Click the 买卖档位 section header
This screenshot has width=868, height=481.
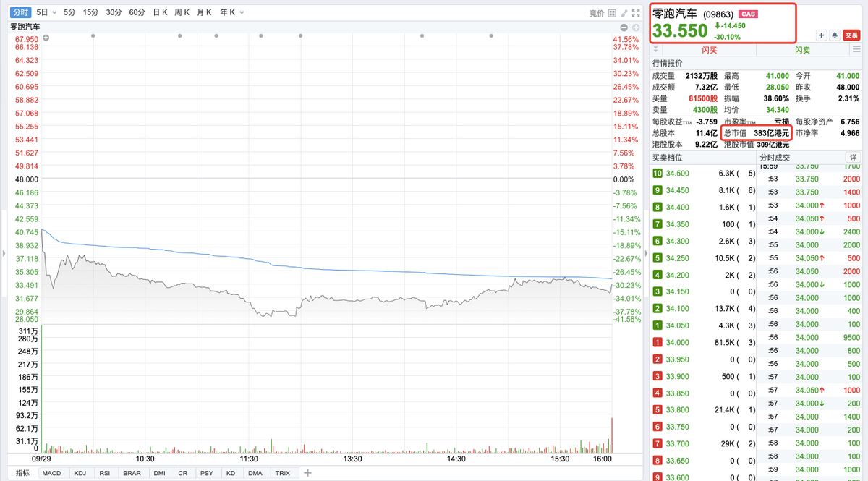[668, 157]
